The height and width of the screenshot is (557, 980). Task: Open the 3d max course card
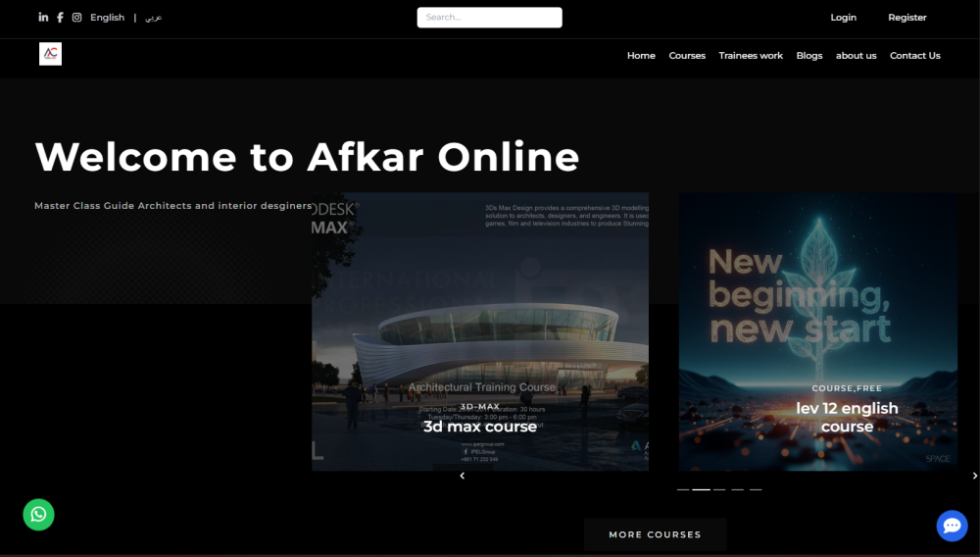pyautogui.click(x=480, y=331)
